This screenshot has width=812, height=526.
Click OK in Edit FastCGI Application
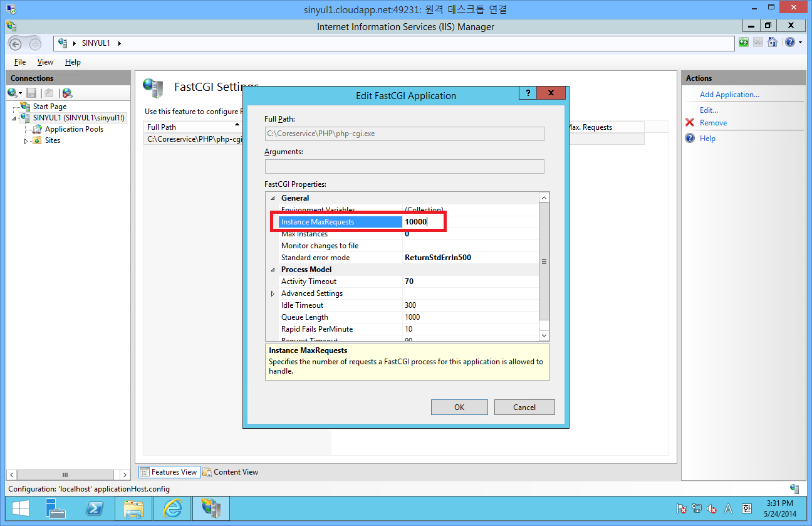tap(459, 407)
